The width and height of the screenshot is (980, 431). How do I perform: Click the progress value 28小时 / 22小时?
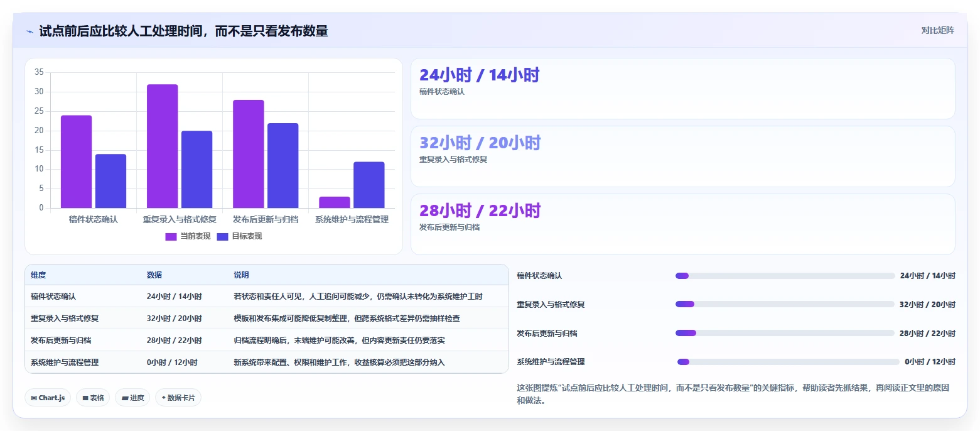(927, 333)
